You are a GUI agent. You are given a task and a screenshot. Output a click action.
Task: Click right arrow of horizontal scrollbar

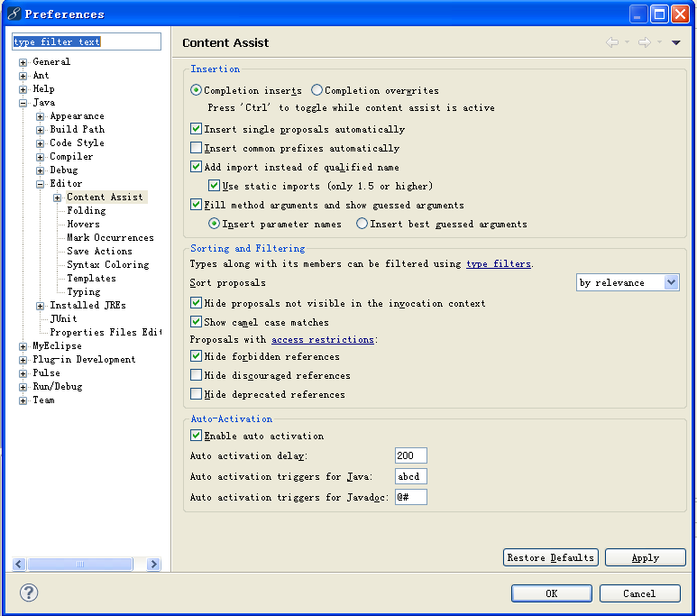click(x=153, y=564)
